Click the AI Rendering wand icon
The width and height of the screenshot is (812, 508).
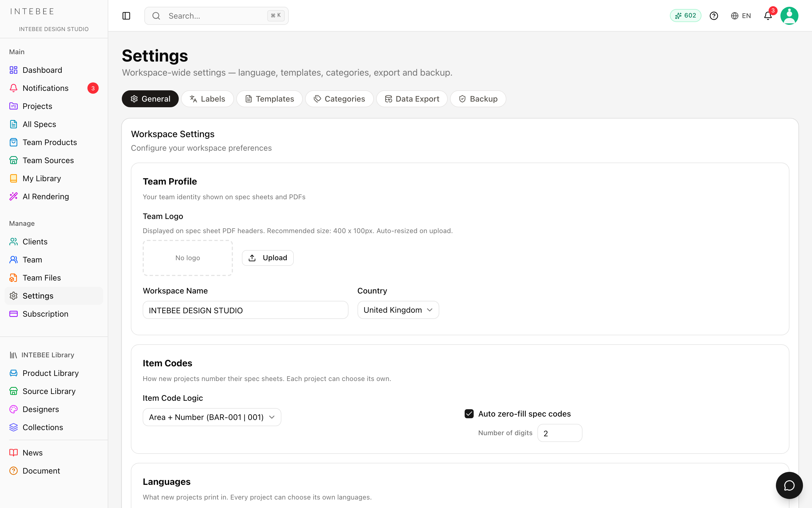[x=14, y=196]
